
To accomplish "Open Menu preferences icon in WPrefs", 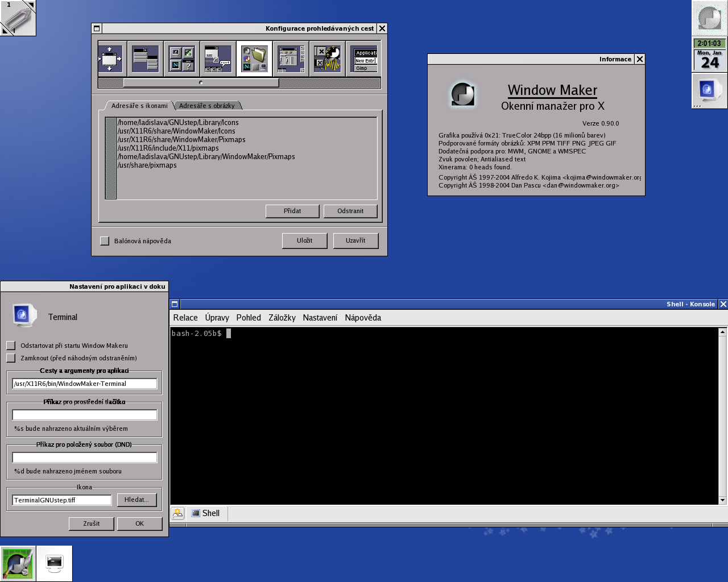I will [x=145, y=59].
